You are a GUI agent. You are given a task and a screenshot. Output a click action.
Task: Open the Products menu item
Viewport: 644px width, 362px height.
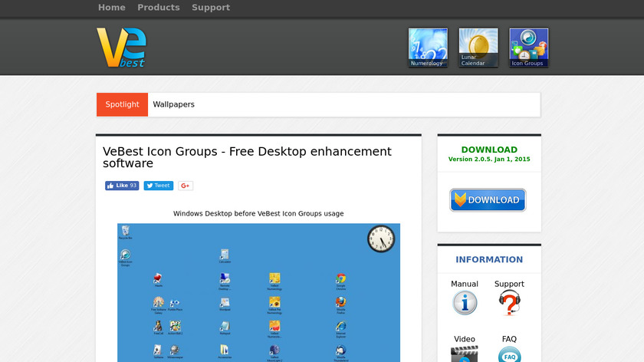[x=159, y=8]
